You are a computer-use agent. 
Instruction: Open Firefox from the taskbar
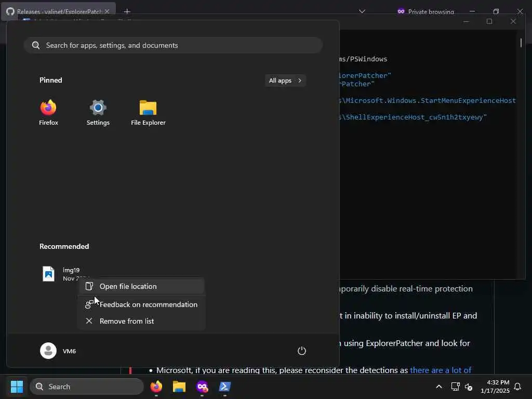[156, 387]
